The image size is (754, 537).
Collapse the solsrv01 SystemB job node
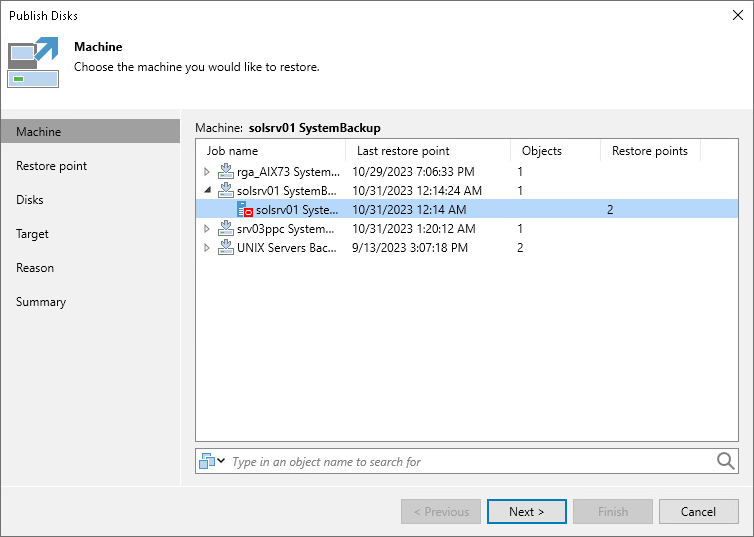(x=207, y=190)
